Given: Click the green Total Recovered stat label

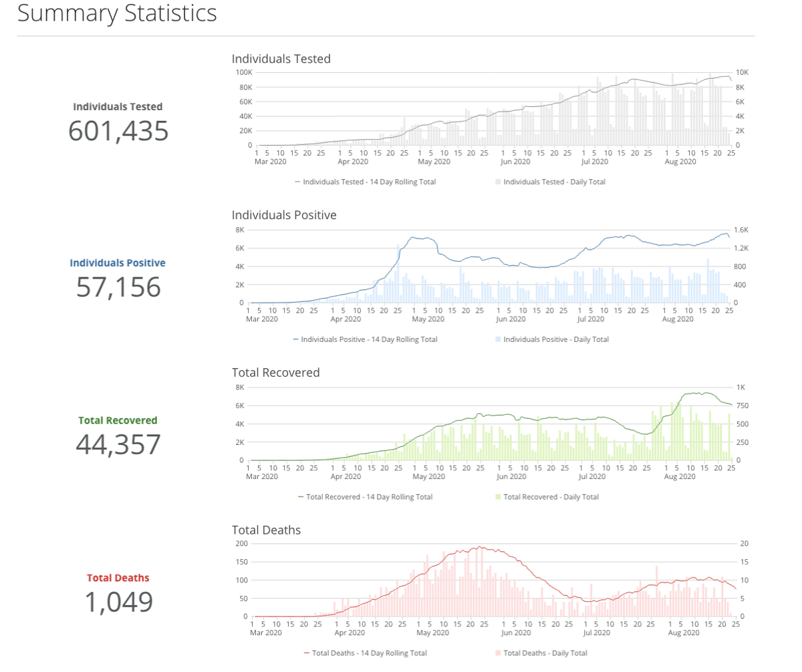Looking at the screenshot, I should pyautogui.click(x=118, y=421).
